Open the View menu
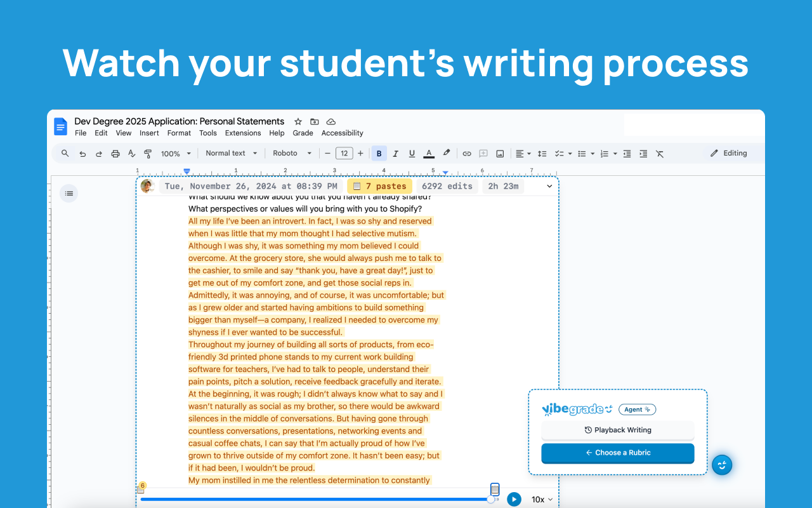This screenshot has width=812, height=508. click(x=124, y=133)
